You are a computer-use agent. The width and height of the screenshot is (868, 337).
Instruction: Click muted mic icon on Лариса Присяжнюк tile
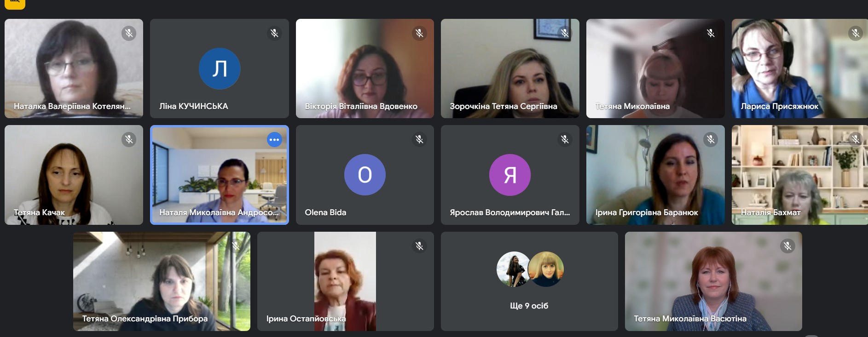click(856, 33)
